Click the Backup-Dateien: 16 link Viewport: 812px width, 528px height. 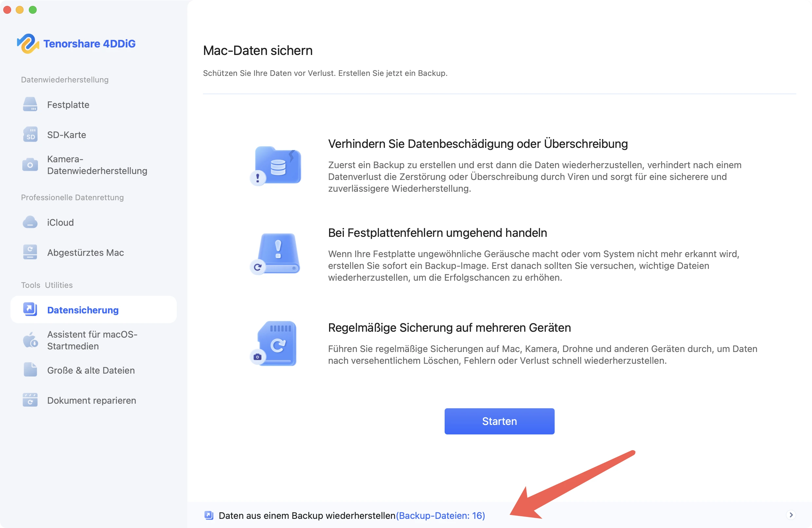440,515
